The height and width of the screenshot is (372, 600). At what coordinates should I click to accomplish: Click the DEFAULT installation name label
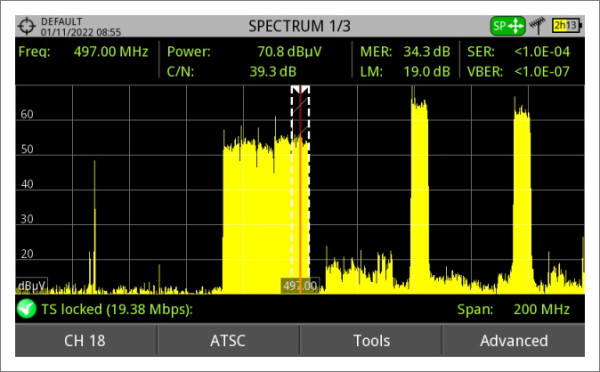click(x=62, y=21)
